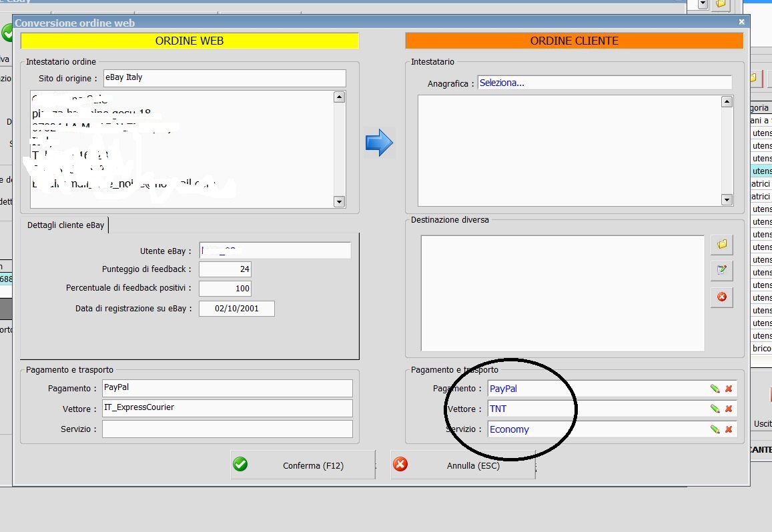This screenshot has height=532, width=772.
Task: Click inside the Destinazione diversa text area
Action: coord(562,293)
